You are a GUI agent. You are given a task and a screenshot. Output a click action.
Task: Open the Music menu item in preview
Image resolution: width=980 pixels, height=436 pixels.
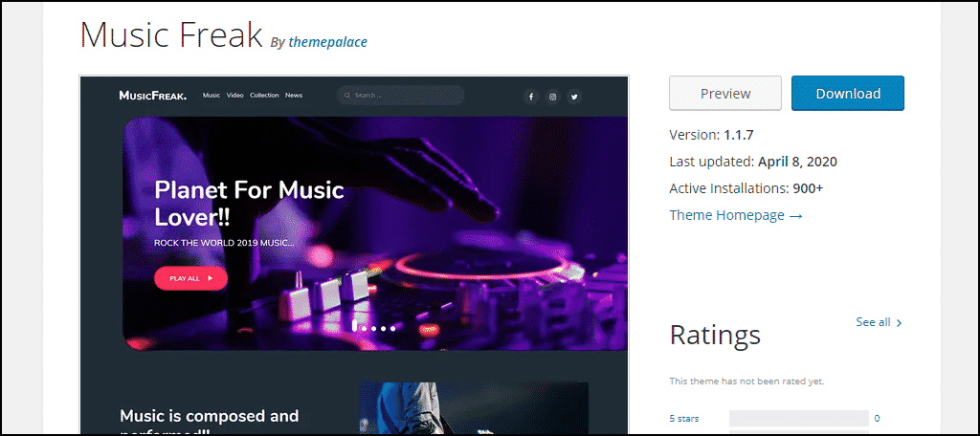(x=212, y=96)
